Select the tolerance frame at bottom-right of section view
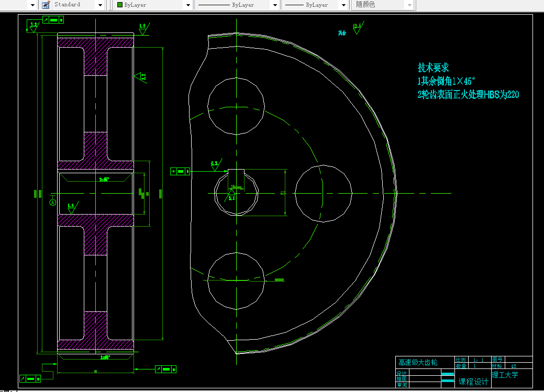The image size is (544, 392). 166,369
